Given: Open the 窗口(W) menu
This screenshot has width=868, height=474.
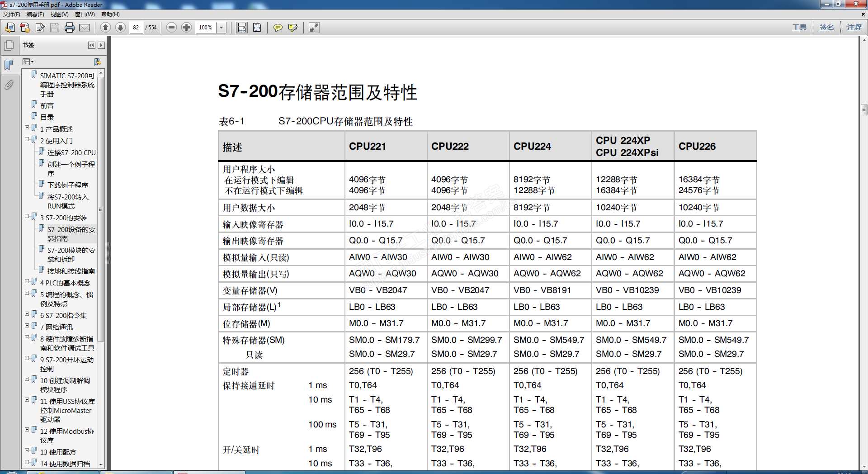Looking at the screenshot, I should coord(85,14).
